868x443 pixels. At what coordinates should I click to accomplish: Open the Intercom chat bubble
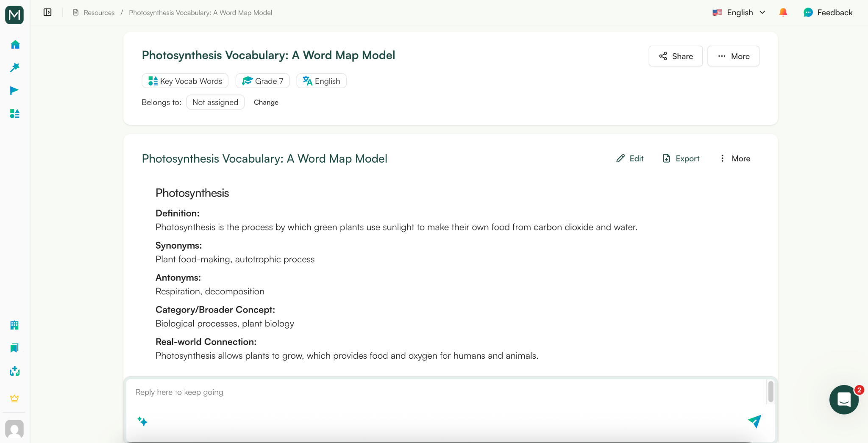[844, 399]
